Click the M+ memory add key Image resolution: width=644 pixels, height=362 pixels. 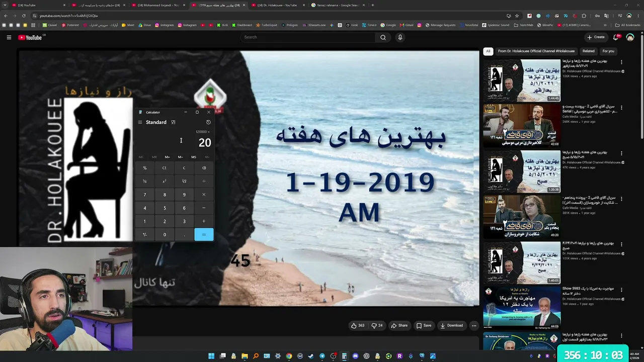tap(167, 157)
